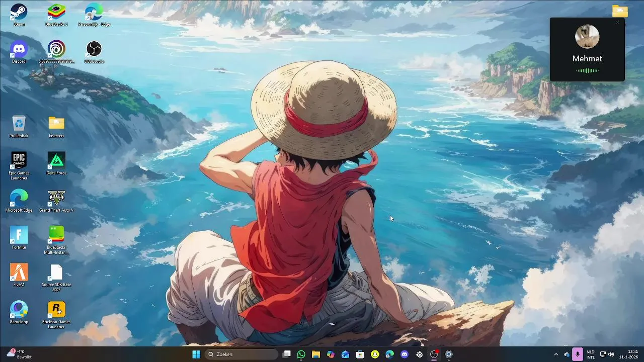Open the weather widget showing -1°C Bewolkt

click(x=19, y=354)
